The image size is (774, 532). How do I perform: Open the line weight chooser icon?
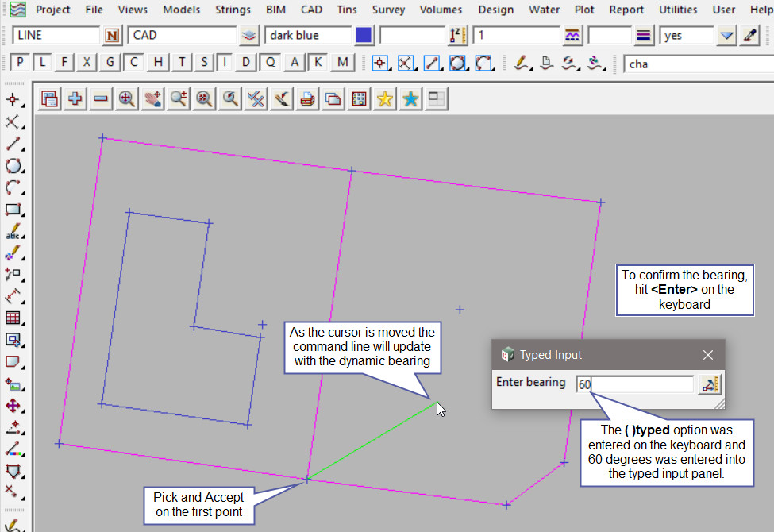tap(644, 36)
